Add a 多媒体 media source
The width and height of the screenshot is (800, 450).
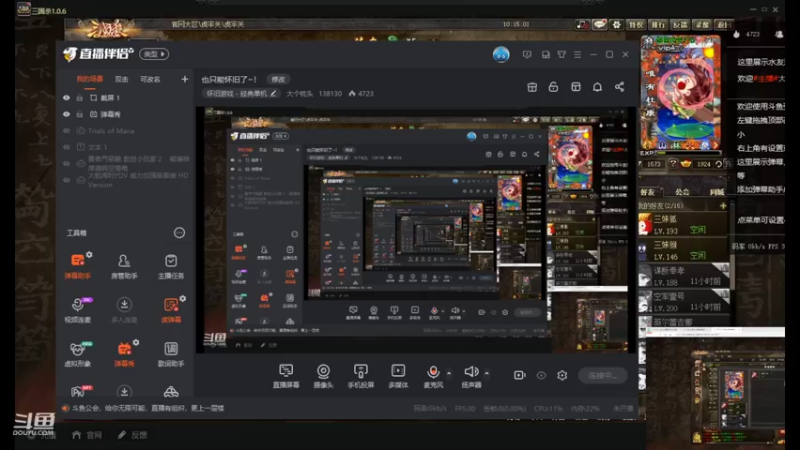tap(398, 376)
